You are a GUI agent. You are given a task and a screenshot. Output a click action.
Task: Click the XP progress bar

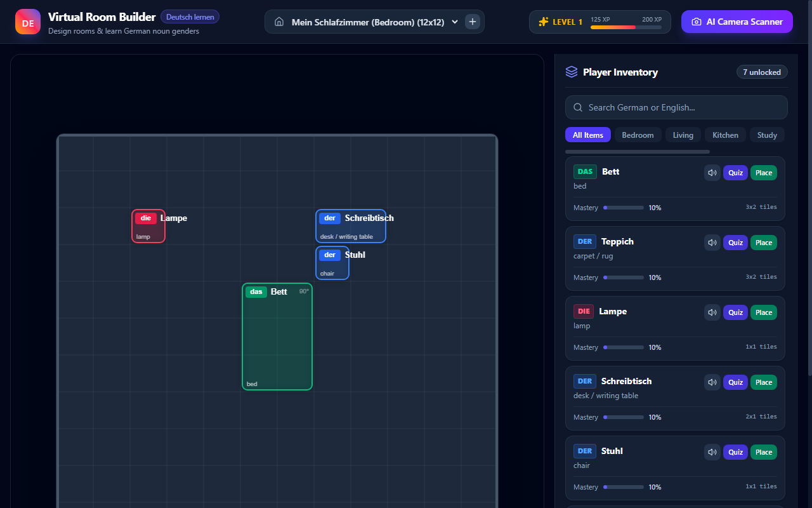pos(626,27)
